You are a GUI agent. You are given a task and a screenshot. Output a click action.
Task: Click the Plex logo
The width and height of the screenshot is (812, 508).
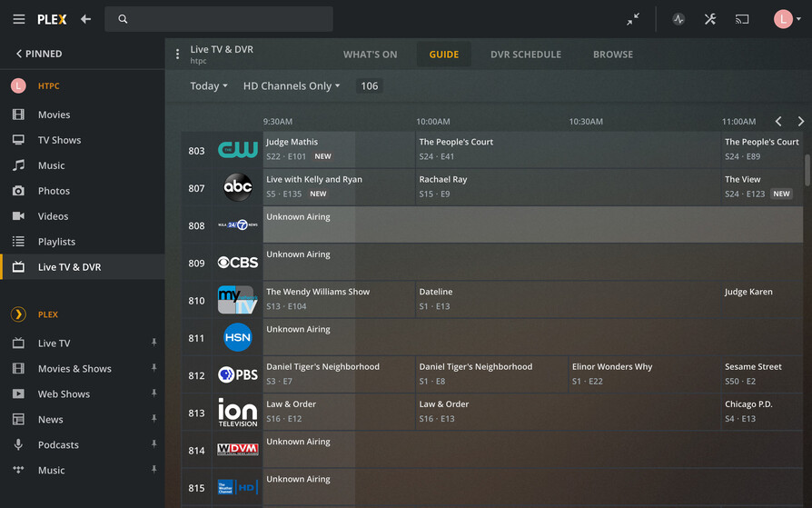(x=52, y=19)
